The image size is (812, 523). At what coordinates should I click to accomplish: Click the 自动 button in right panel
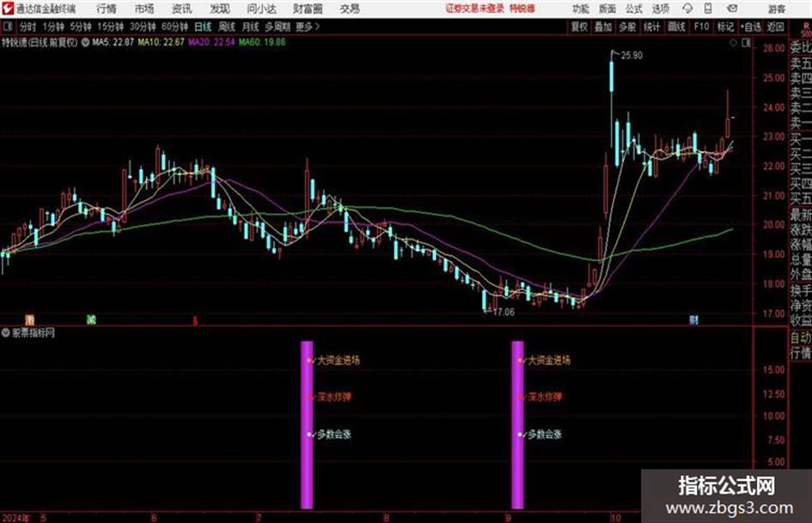pyautogui.click(x=801, y=338)
